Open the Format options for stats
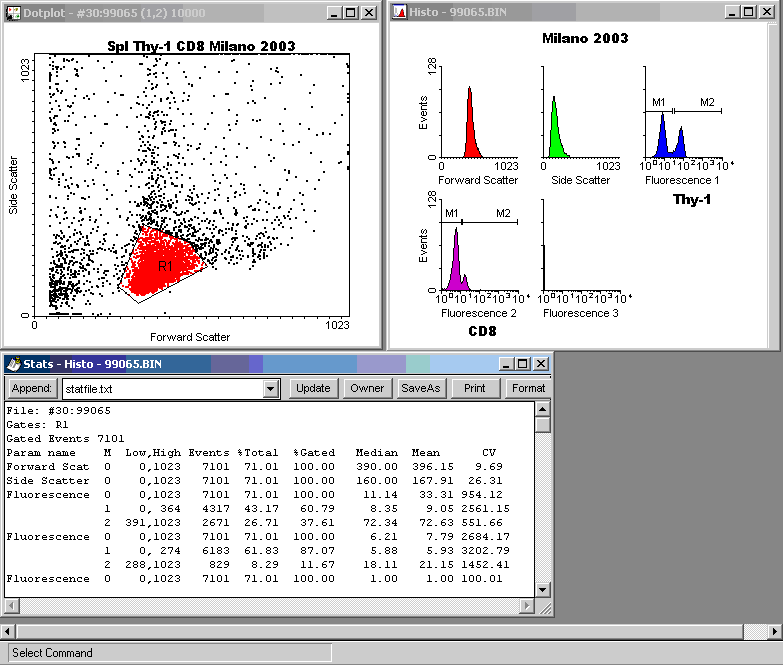783x665 pixels. click(x=528, y=388)
